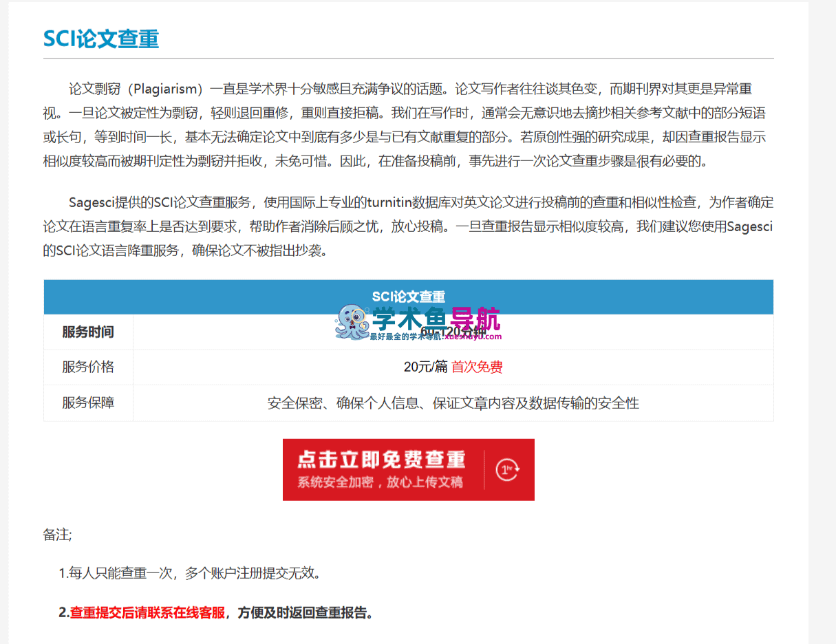
Task: Click the red 首次免费 text
Action: [x=477, y=367]
